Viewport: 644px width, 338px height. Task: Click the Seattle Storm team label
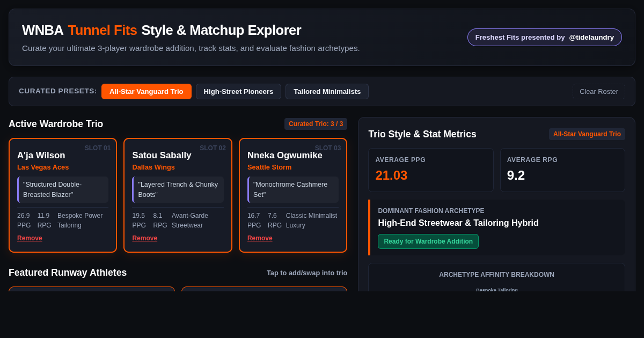[x=269, y=167]
